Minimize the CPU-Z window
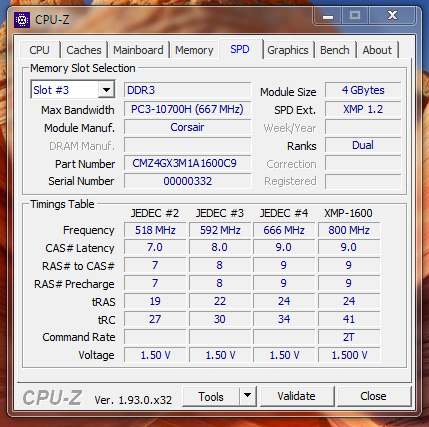 [328, 16]
